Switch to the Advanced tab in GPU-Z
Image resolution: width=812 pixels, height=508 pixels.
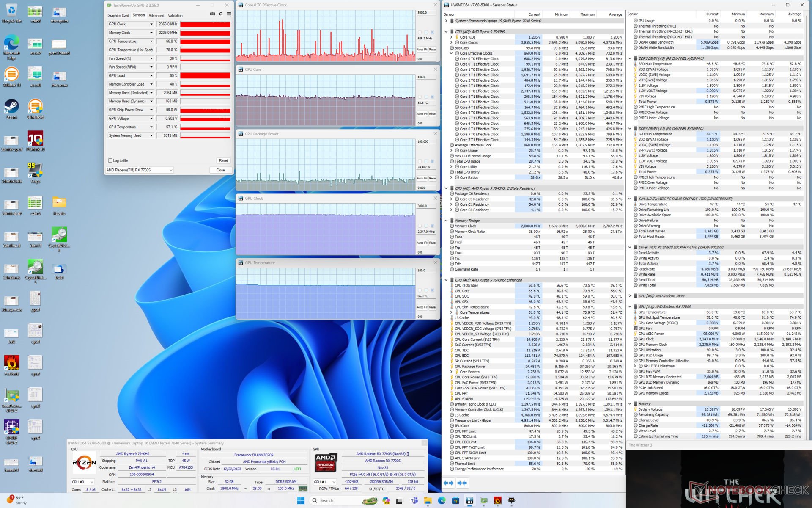point(156,15)
